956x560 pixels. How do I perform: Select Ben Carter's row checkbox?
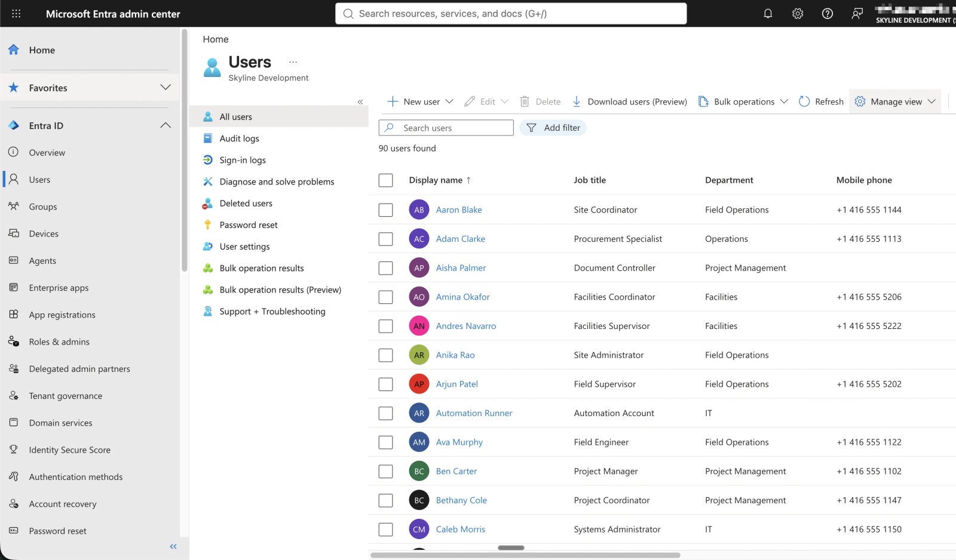click(x=386, y=471)
